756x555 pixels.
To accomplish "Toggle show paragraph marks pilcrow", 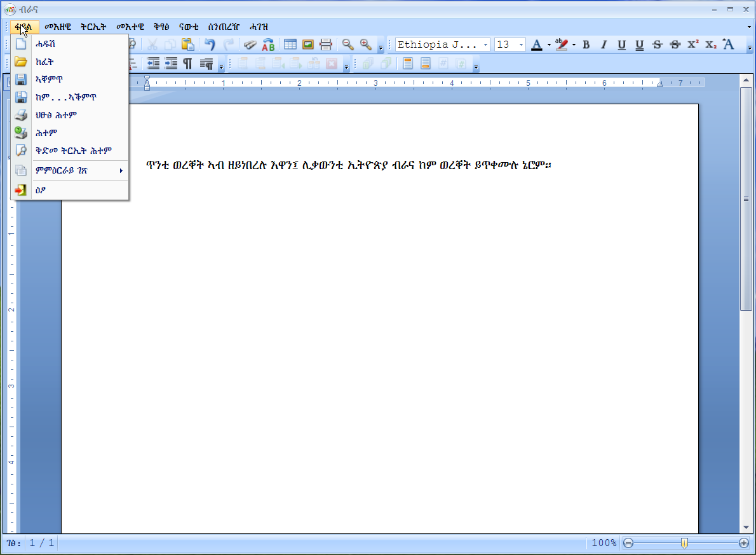I will tap(187, 63).
